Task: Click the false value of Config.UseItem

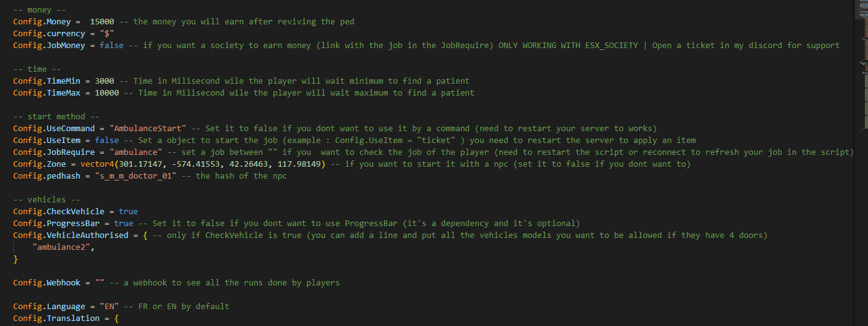Action: 106,141
